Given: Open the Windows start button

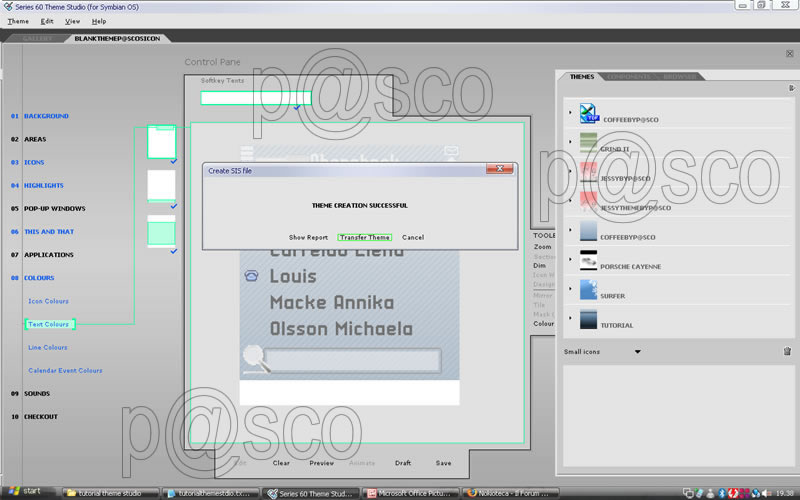Looking at the screenshot, I should [26, 491].
